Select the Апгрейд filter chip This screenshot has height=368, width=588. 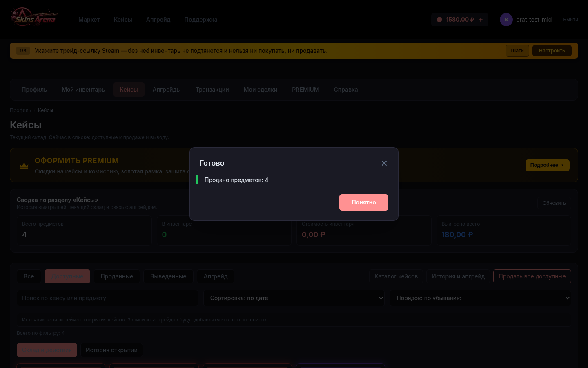click(216, 276)
